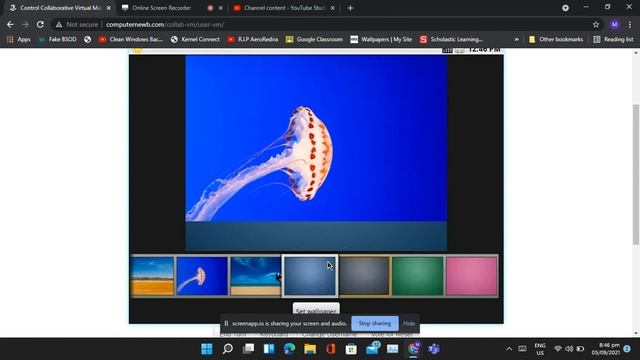
Task: Open the Chrome three-dot menu
Action: click(x=630, y=24)
